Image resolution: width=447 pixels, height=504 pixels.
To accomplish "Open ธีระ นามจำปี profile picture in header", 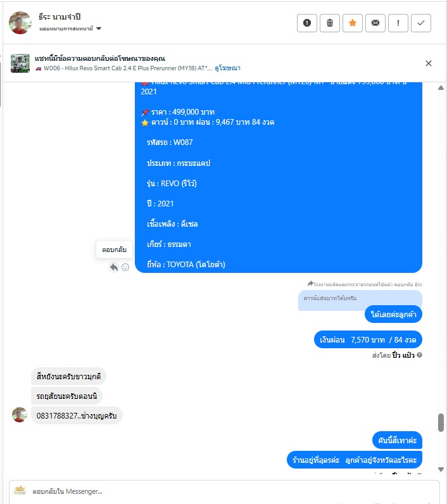I will coord(20,23).
